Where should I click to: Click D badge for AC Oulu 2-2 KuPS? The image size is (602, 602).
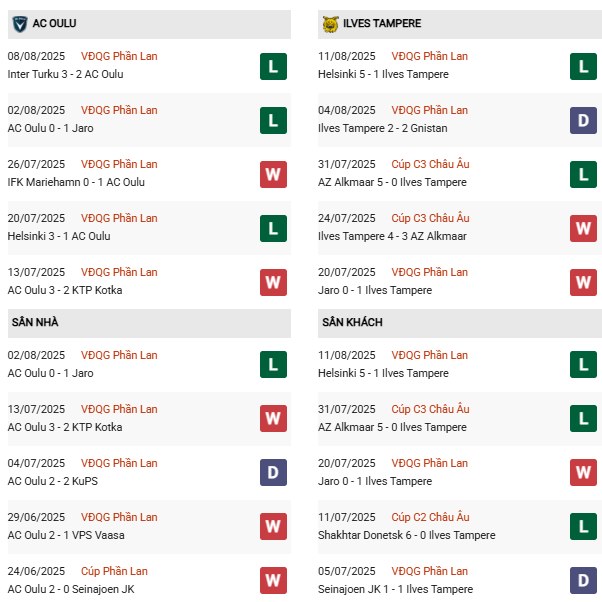273,473
